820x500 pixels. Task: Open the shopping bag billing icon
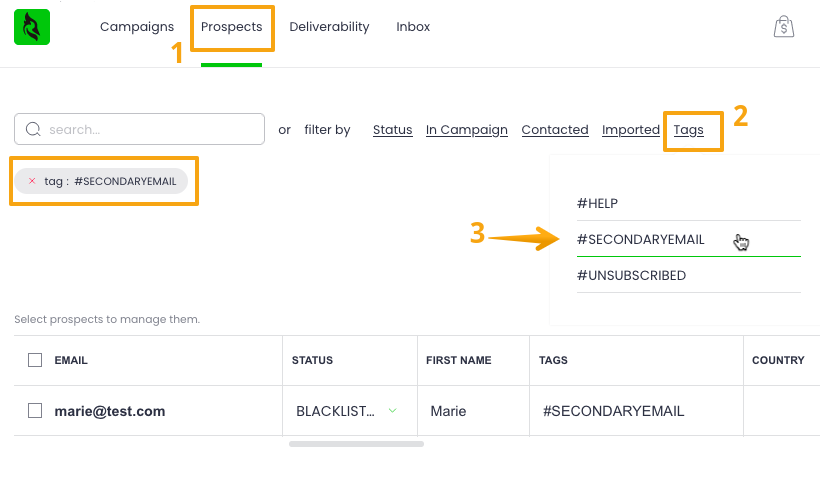click(784, 27)
